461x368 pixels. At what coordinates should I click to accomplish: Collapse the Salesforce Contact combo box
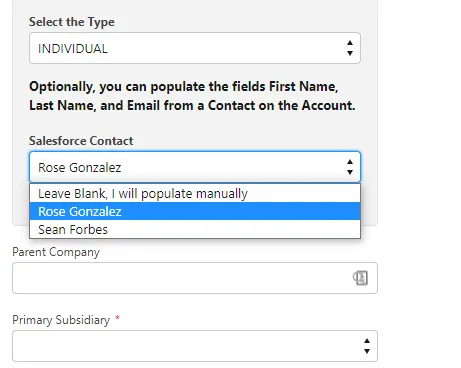tap(195, 167)
